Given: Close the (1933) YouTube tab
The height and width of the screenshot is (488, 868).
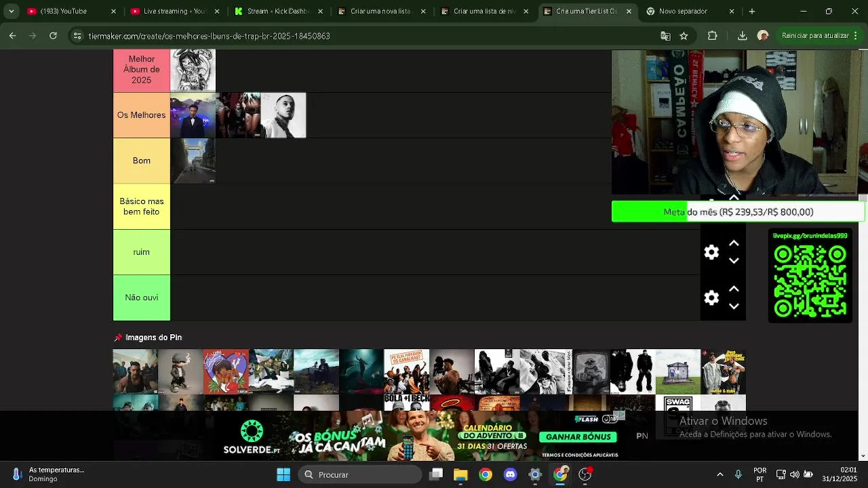Looking at the screenshot, I should point(113,12).
